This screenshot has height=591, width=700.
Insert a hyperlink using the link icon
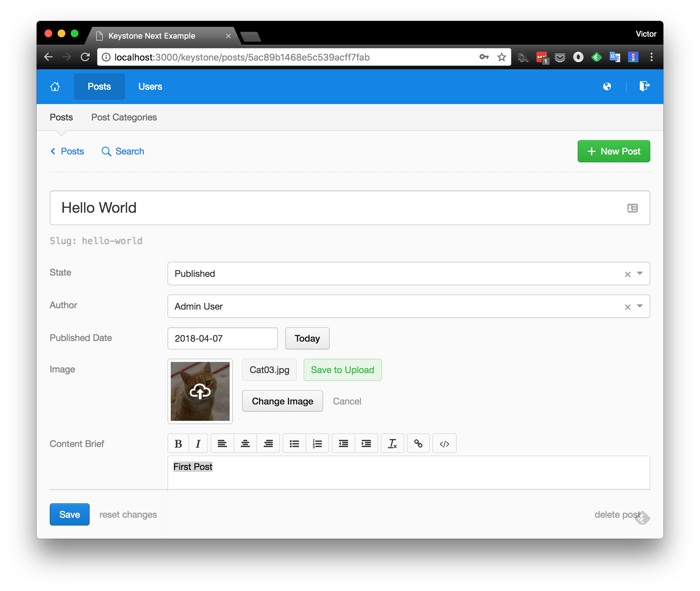(x=418, y=443)
